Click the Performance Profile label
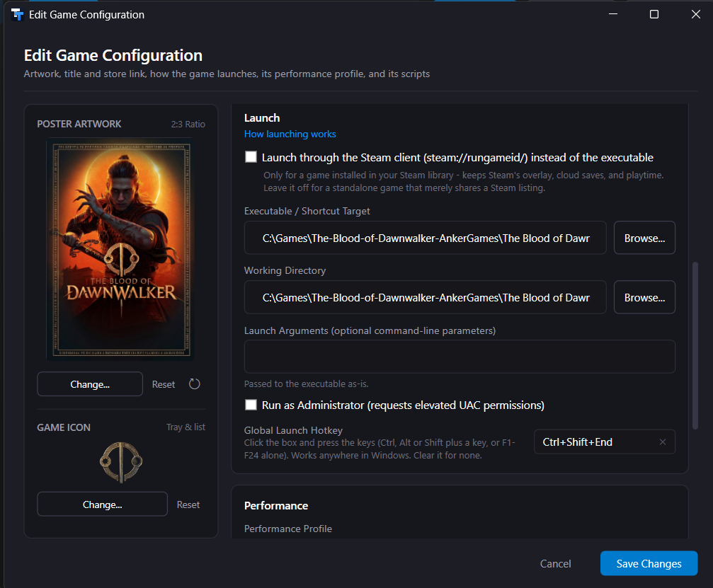713x588 pixels. [288, 529]
